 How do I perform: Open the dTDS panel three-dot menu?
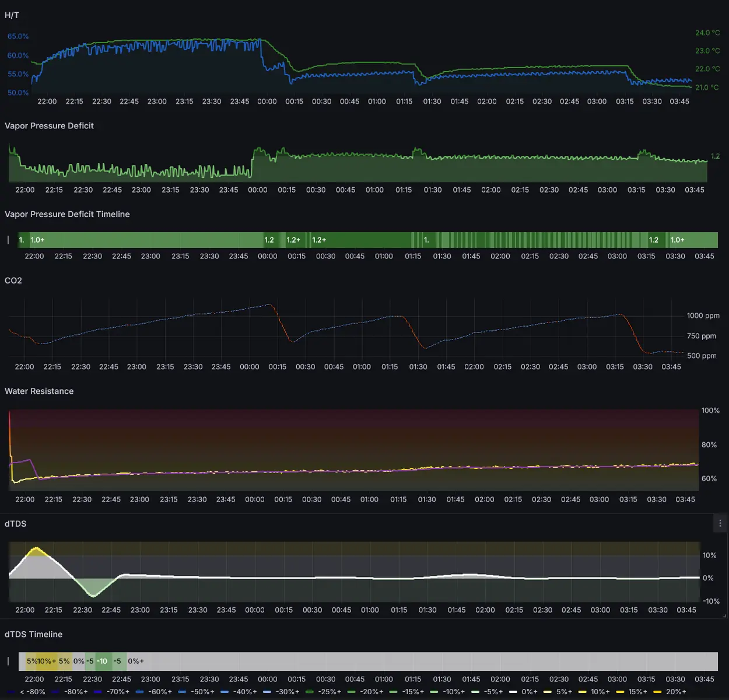point(720,523)
